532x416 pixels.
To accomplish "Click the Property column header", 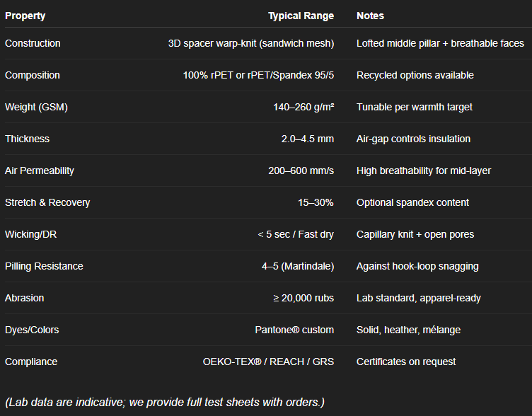I will point(25,16).
